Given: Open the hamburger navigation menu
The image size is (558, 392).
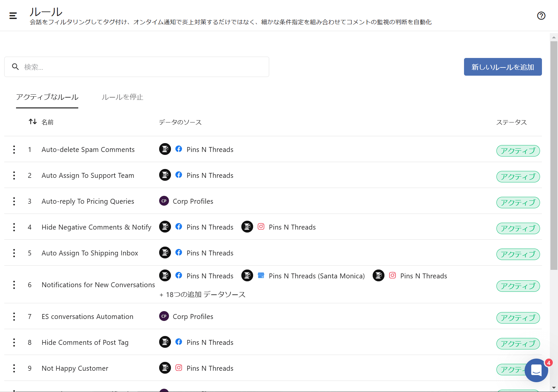Looking at the screenshot, I should pyautogui.click(x=13, y=15).
